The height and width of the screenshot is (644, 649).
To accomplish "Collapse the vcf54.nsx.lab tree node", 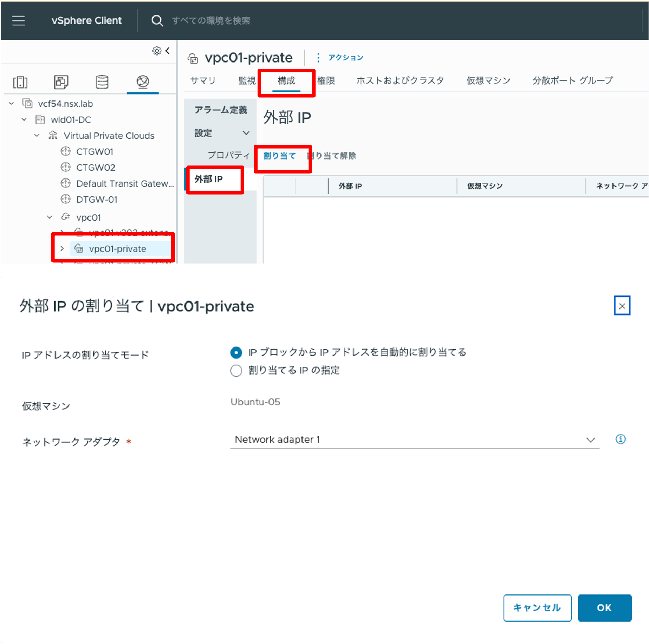I will (12, 104).
